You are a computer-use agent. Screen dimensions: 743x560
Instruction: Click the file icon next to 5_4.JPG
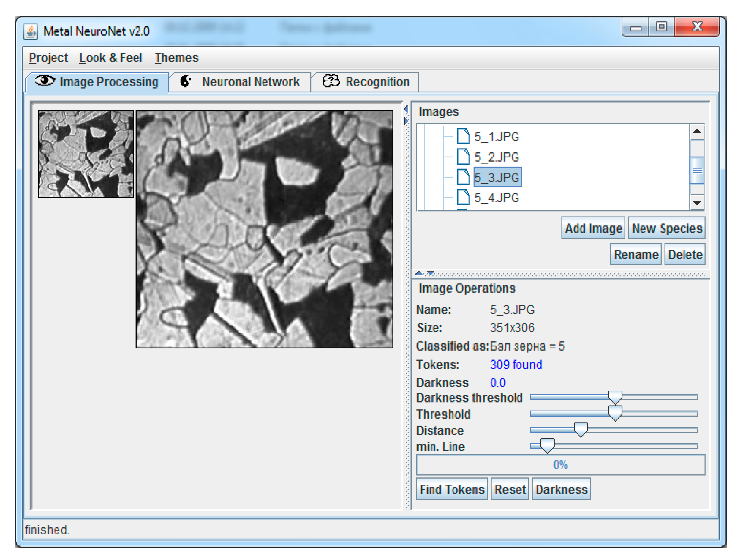pos(463,198)
